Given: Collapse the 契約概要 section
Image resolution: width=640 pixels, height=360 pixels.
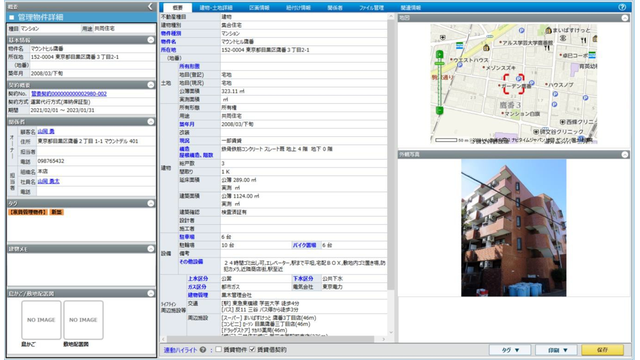Looking at the screenshot, I should (151, 85).
